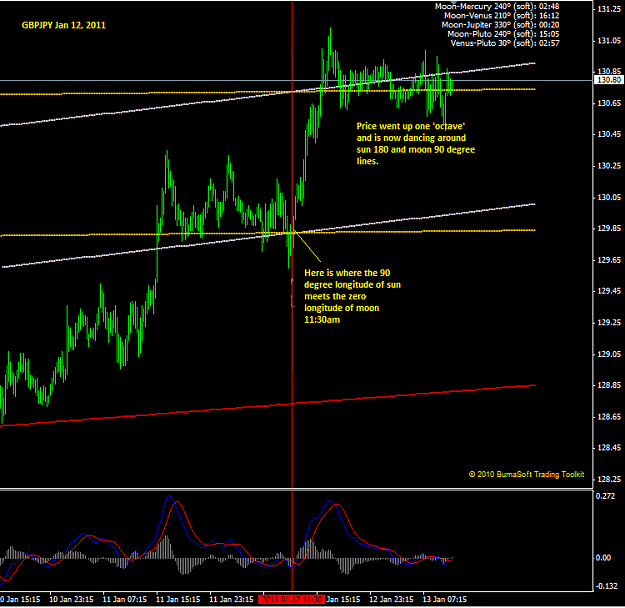625x608 pixels.
Task: Click the '12 Jan 23:15' time axis label
Action: coord(391,599)
